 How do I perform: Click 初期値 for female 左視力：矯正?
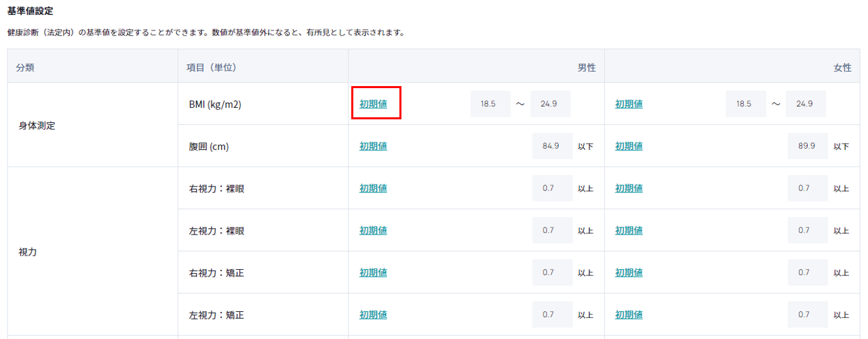(629, 315)
